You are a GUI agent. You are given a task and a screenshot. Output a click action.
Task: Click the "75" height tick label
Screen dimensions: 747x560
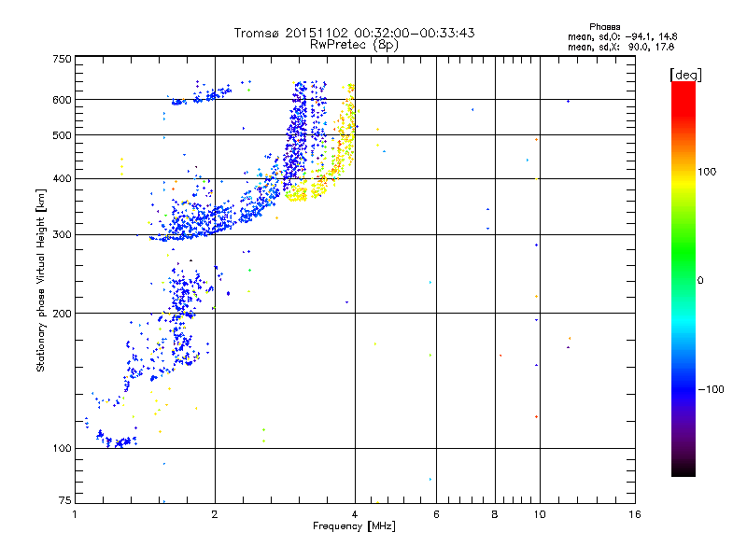click(65, 500)
